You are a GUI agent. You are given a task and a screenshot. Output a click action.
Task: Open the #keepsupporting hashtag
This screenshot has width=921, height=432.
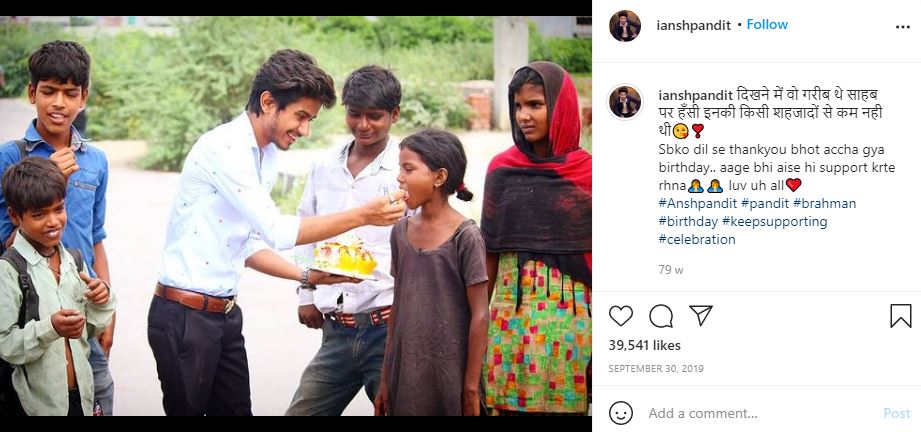774,222
